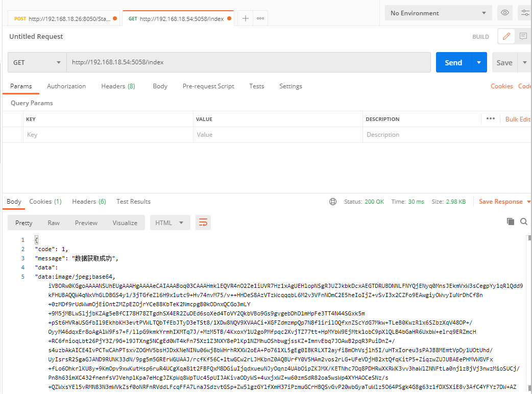Open the Send button dropdown arrow
This screenshot has height=394, width=532.
478,62
